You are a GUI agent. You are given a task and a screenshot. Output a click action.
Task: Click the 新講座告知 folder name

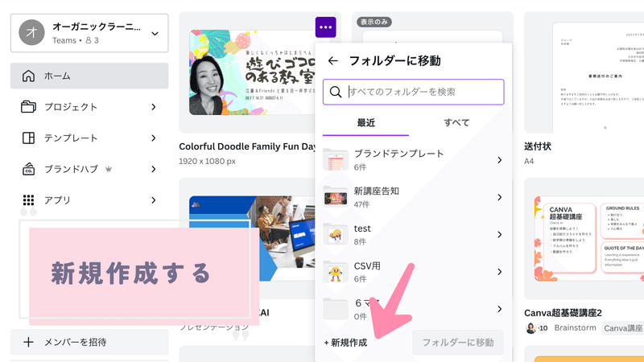[x=377, y=191]
